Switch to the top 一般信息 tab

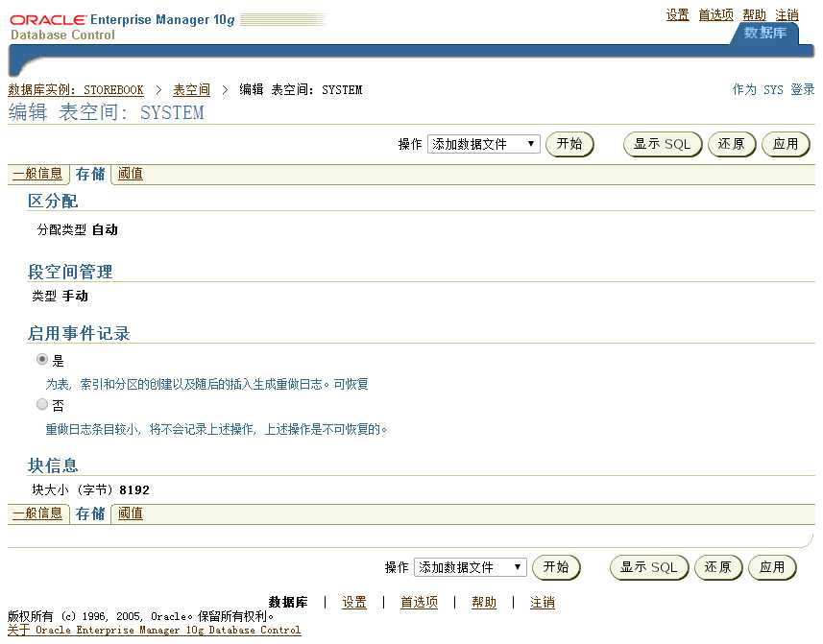pos(37,174)
